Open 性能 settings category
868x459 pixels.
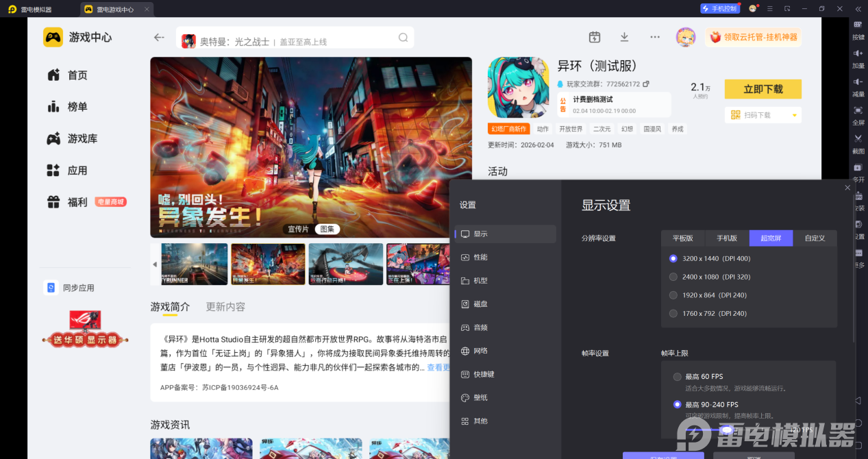point(506,257)
